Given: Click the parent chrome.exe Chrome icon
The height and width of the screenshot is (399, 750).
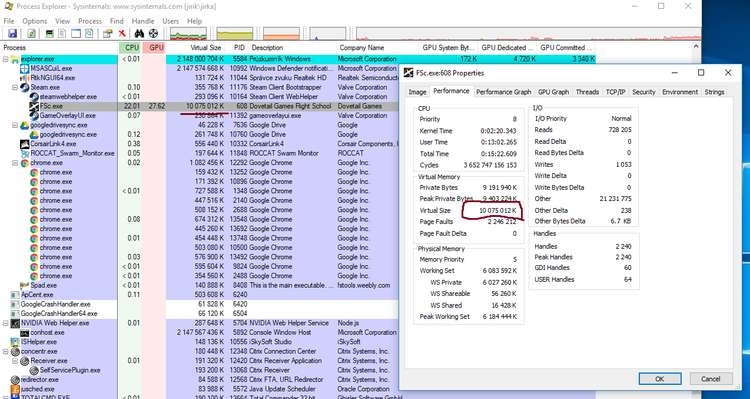Looking at the screenshot, I should pyautogui.click(x=25, y=163).
